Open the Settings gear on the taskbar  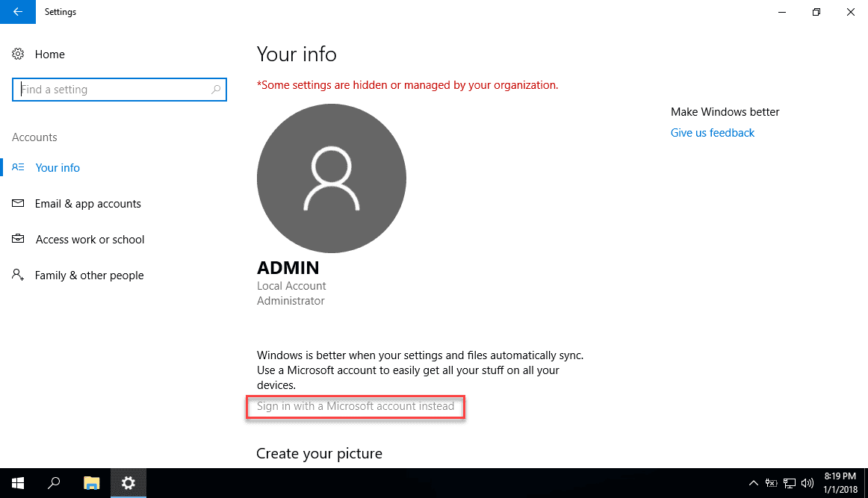[x=128, y=483]
